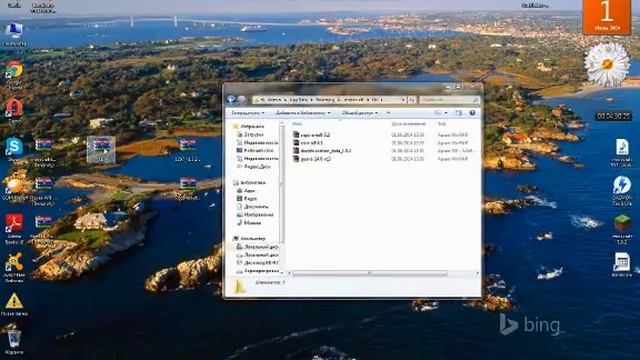Refresh the Explorer address bar location
This screenshot has height=360, width=640.
(x=412, y=100)
